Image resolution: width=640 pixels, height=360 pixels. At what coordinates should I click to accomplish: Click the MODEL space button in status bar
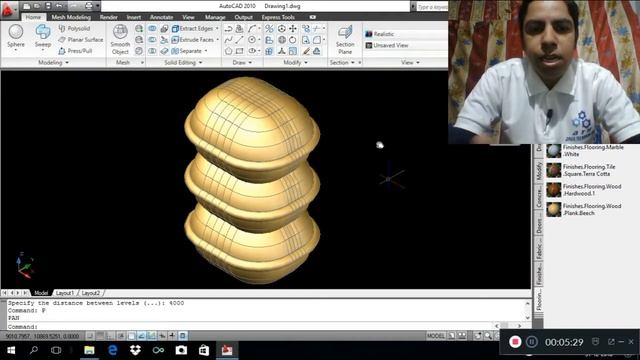coord(436,336)
